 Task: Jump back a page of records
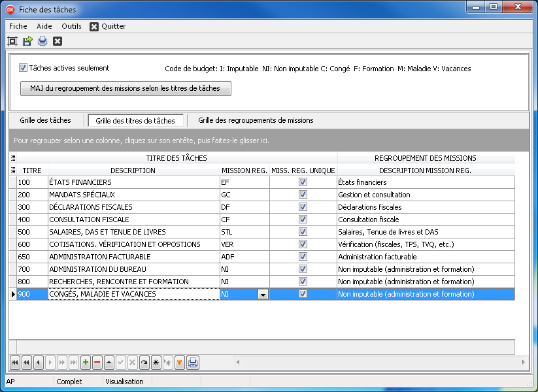[x=26, y=363]
